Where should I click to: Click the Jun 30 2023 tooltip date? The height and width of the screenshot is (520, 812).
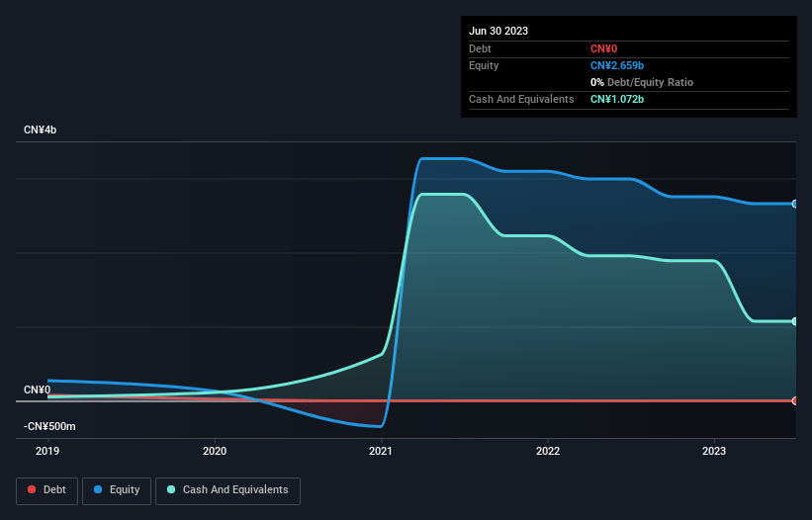[498, 31]
